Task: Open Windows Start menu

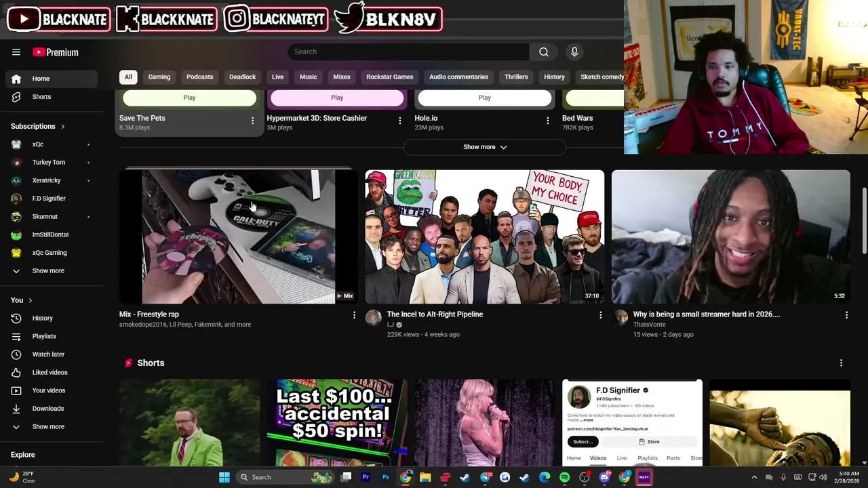Action: [224, 477]
